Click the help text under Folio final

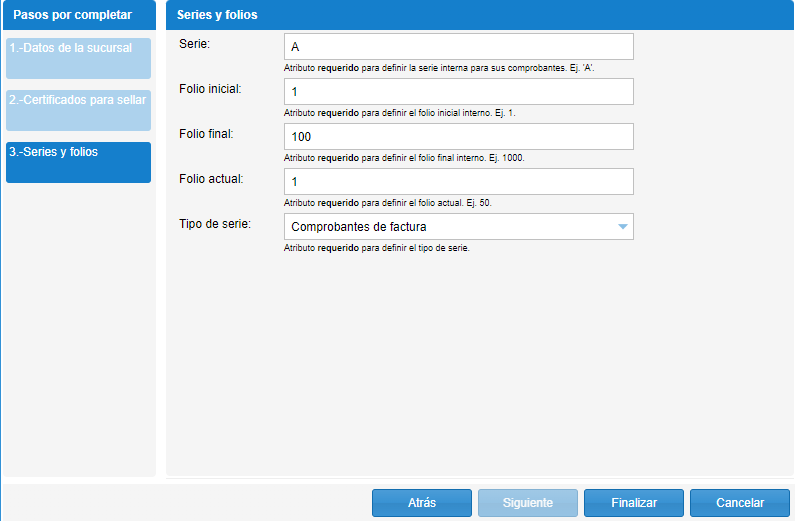[x=404, y=158]
